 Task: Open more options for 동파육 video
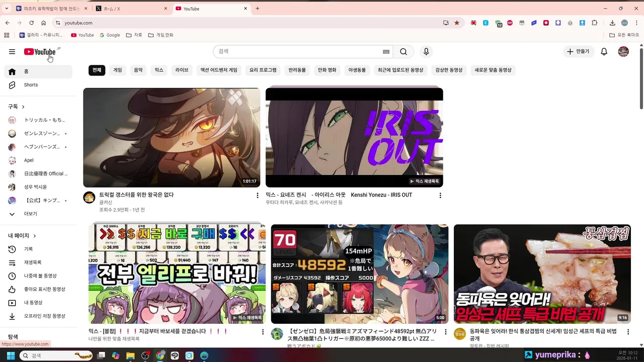click(x=628, y=332)
